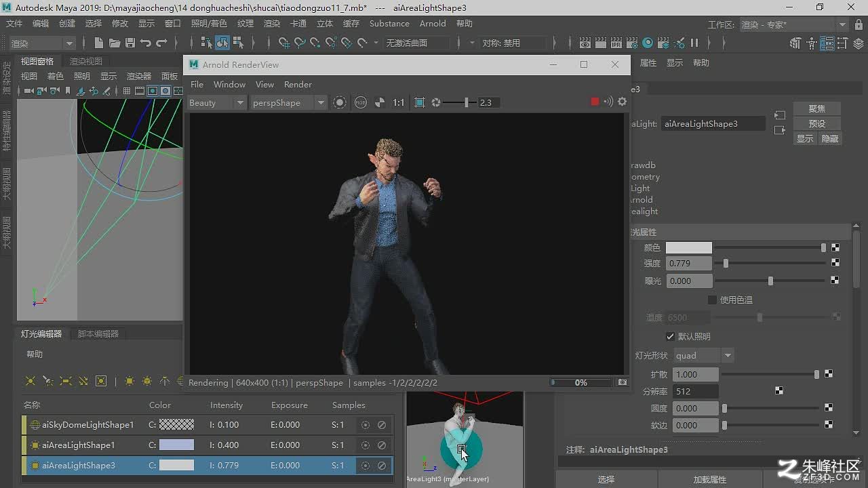The width and height of the screenshot is (868, 488).
Task: Click the RGB channel icon in RenderView
Action: point(361,102)
